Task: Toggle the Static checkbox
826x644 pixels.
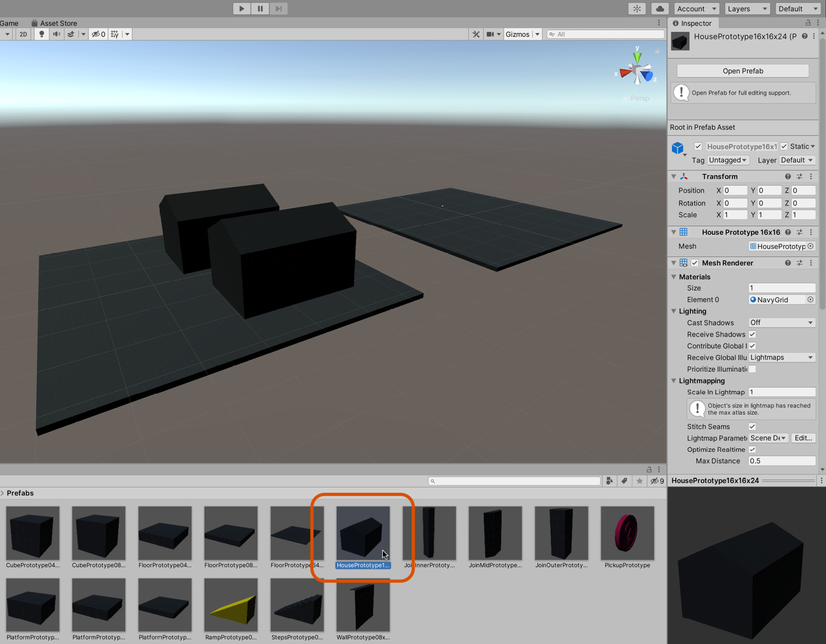Action: pyautogui.click(x=784, y=146)
